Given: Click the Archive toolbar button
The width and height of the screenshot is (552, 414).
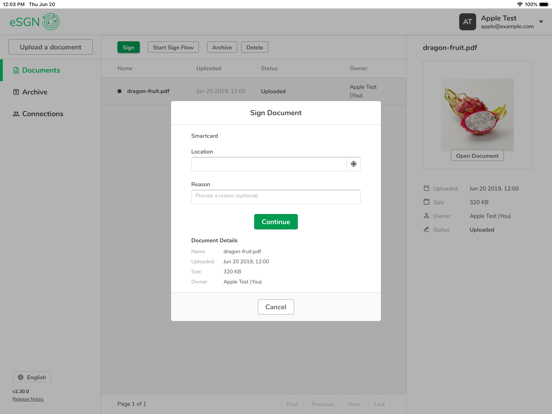Looking at the screenshot, I should coord(222,48).
